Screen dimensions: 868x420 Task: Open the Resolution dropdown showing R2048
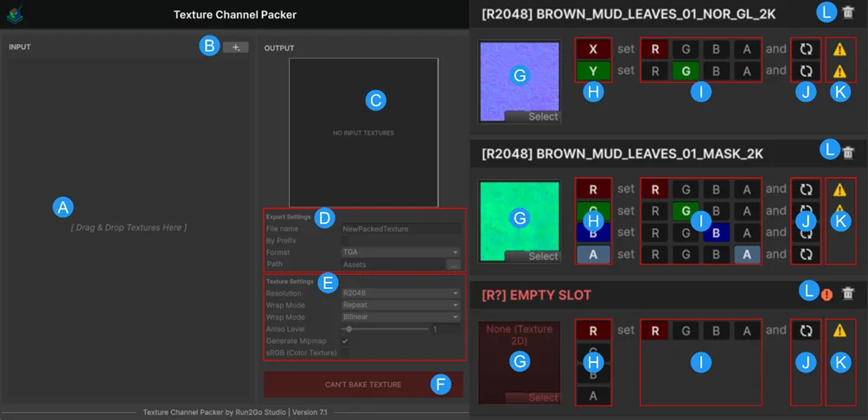coord(401,293)
